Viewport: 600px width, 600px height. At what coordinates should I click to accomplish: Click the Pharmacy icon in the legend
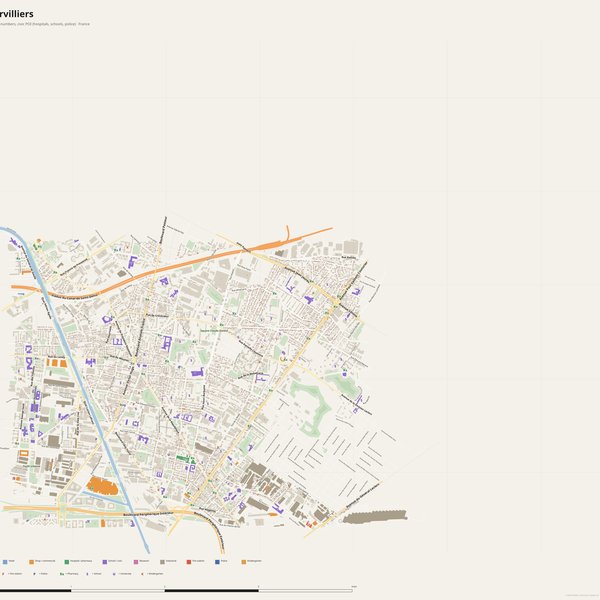tap(62, 574)
